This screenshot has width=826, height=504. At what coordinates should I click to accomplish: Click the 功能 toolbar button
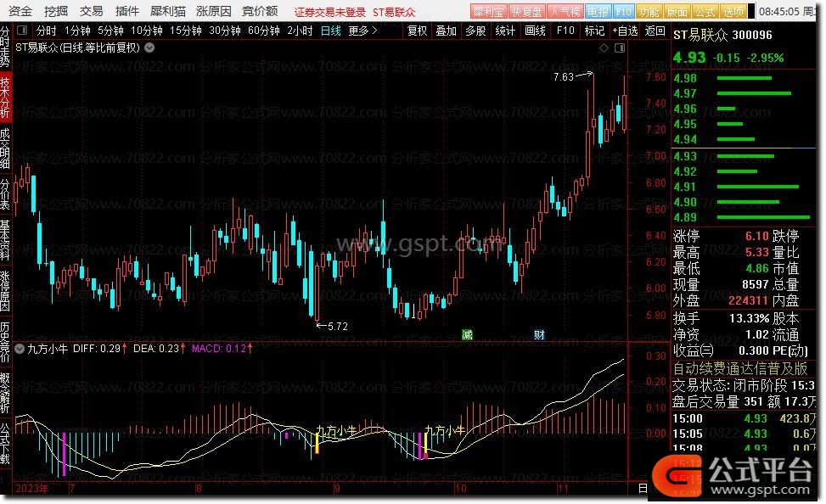tap(649, 12)
